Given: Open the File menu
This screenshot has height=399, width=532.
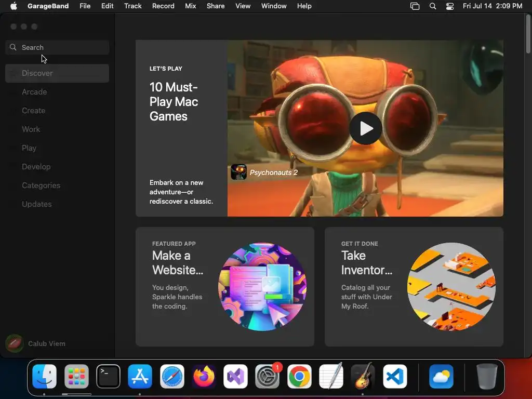Looking at the screenshot, I should coord(85,6).
